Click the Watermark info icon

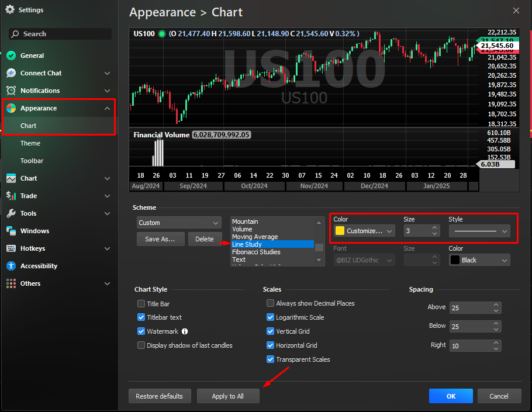pyautogui.click(x=185, y=331)
